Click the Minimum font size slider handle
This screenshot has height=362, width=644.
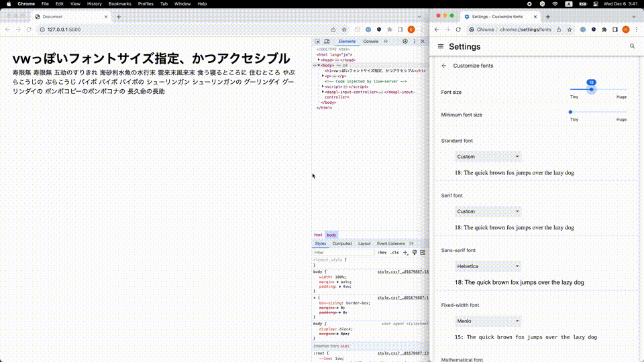coord(570,112)
